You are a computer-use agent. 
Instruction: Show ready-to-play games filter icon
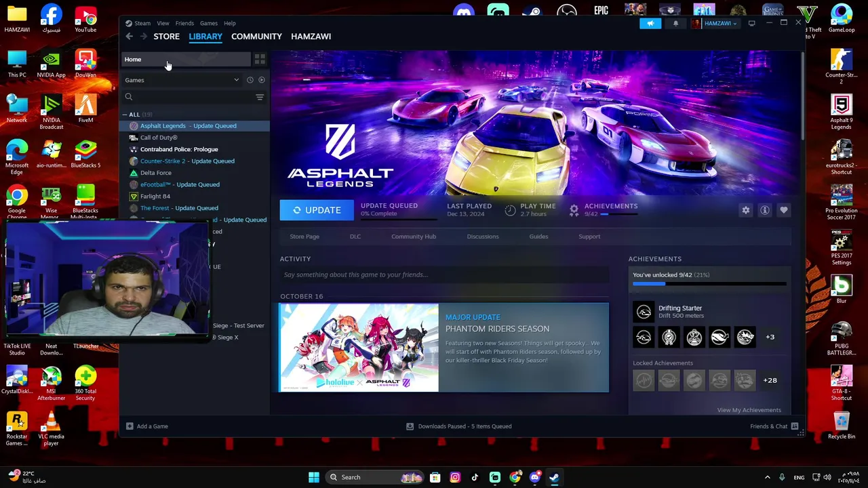click(262, 80)
